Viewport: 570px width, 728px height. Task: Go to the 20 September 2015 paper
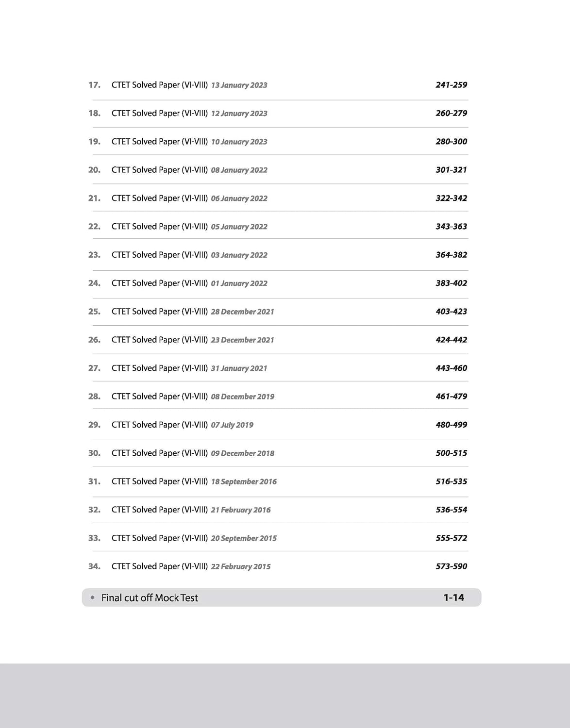click(x=194, y=538)
